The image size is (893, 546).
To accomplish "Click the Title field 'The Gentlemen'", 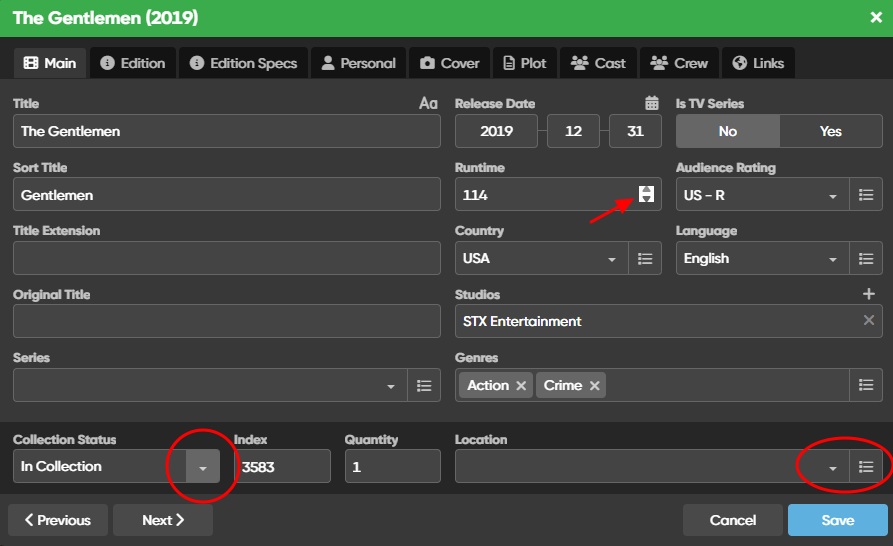I will pyautogui.click(x=227, y=131).
